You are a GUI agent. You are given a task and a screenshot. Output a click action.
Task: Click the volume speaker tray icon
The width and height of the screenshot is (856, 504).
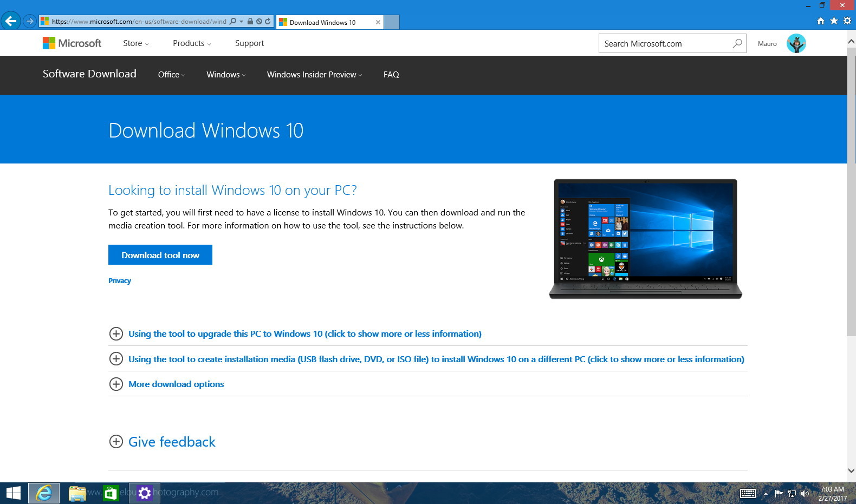coord(805,493)
